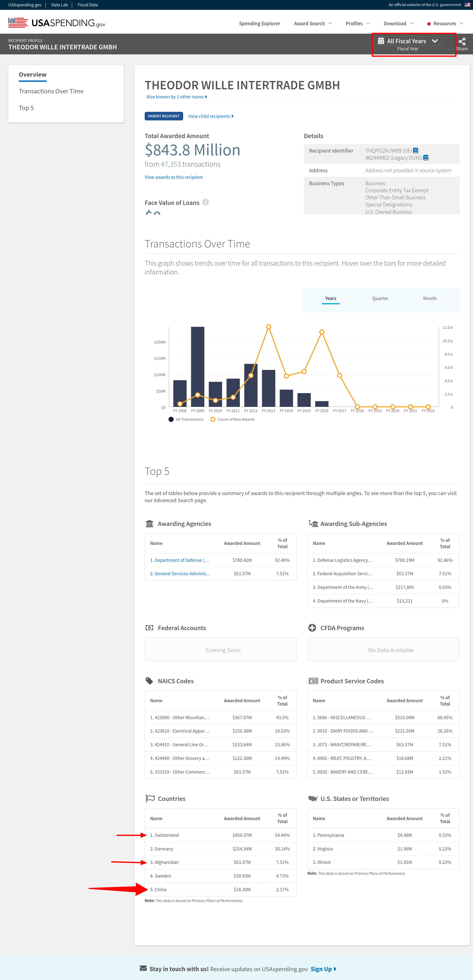This screenshot has width=473, height=980.
Task: Click the CFDA Programs plus icon
Action: (312, 628)
